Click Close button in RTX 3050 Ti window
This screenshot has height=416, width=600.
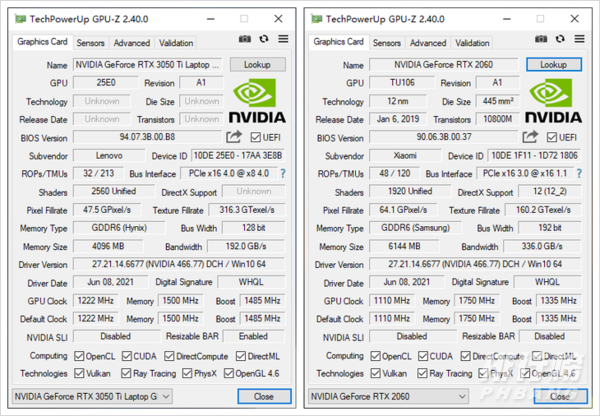pyautogui.click(x=263, y=396)
